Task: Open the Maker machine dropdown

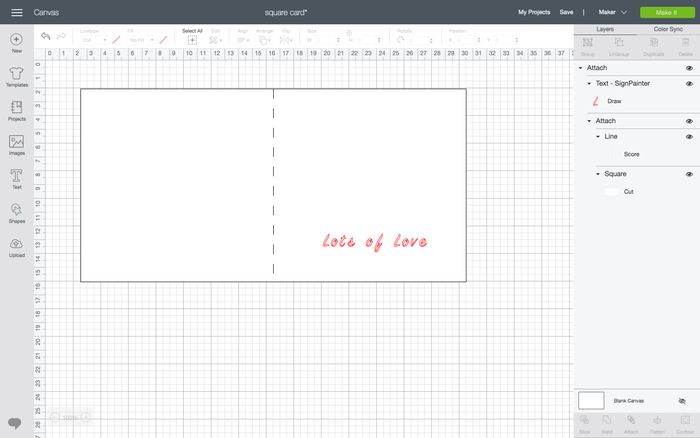Action: point(612,12)
